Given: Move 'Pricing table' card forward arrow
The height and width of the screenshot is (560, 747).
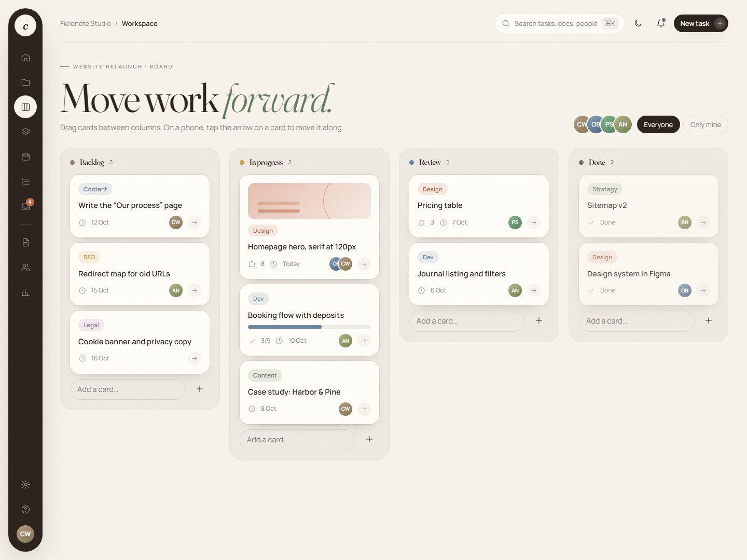Looking at the screenshot, I should tap(534, 222).
